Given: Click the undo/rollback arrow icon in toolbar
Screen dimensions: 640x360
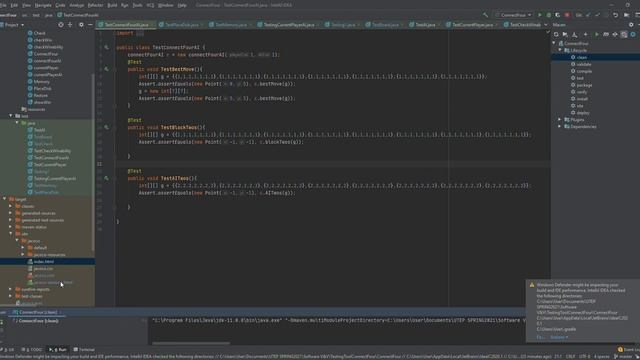Looking at the screenshot, I should [x=616, y=15].
